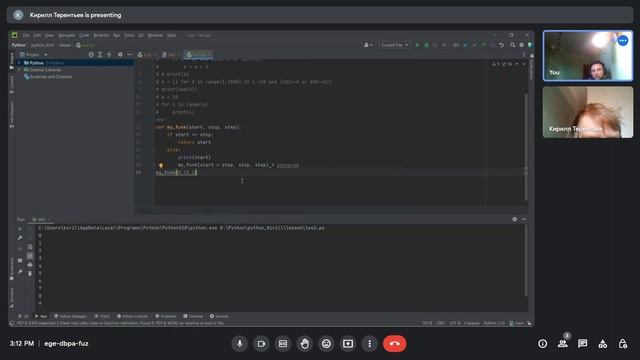Open the Meet more options menu
The height and width of the screenshot is (360, 640).
(x=369, y=344)
